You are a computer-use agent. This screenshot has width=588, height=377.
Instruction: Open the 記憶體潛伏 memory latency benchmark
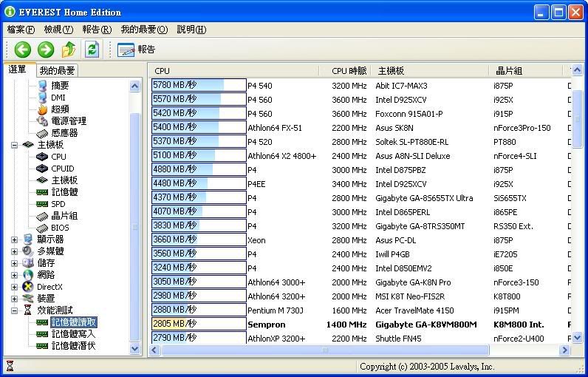[74, 346]
